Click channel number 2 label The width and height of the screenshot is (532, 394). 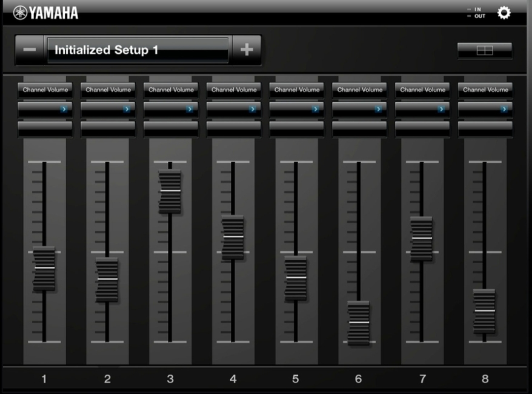(107, 379)
